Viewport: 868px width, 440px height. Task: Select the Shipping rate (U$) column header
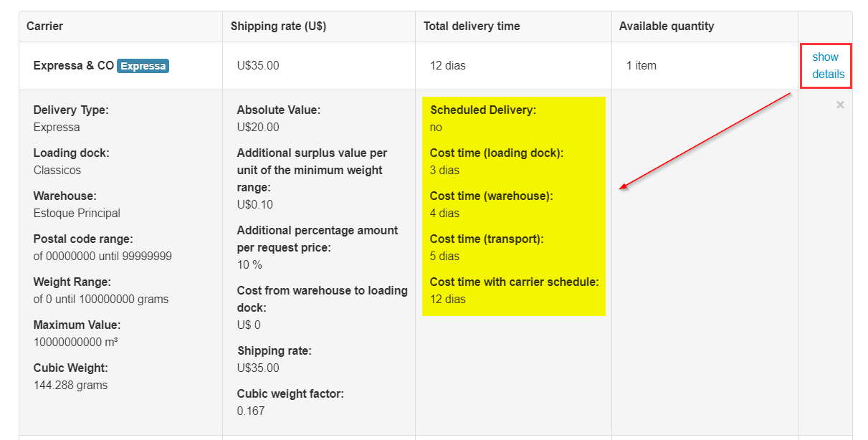coord(279,27)
